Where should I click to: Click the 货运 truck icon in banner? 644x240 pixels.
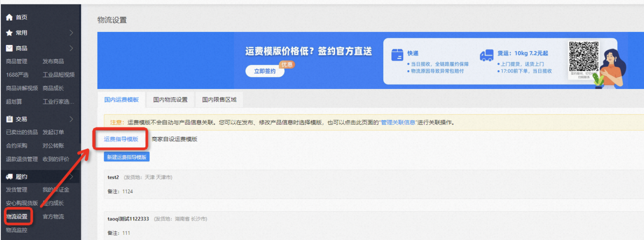coord(486,55)
